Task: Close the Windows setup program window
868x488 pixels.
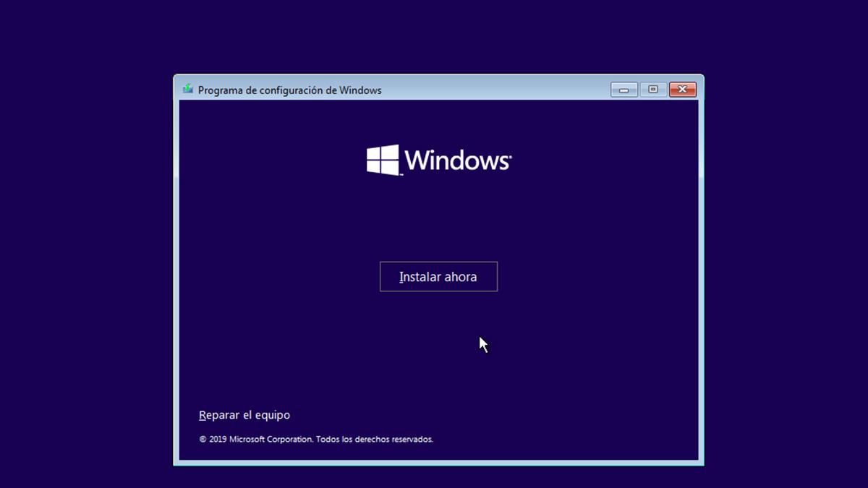Action: [682, 90]
